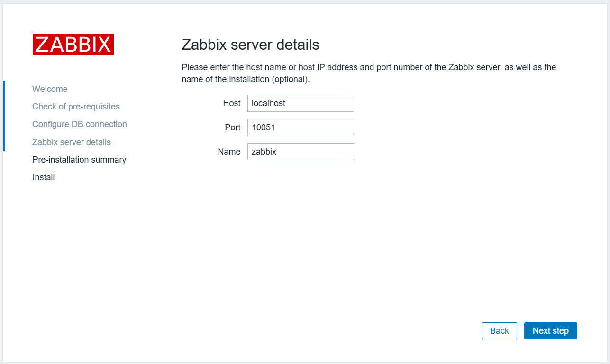Image resolution: width=610 pixels, height=364 pixels.
Task: Go to the Welcome step
Action: click(x=50, y=89)
